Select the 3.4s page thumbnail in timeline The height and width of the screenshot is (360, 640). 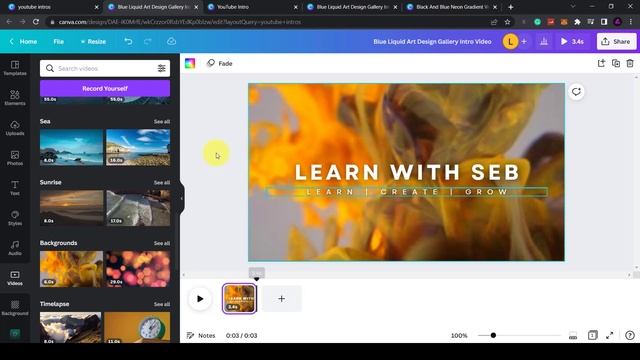[240, 299]
